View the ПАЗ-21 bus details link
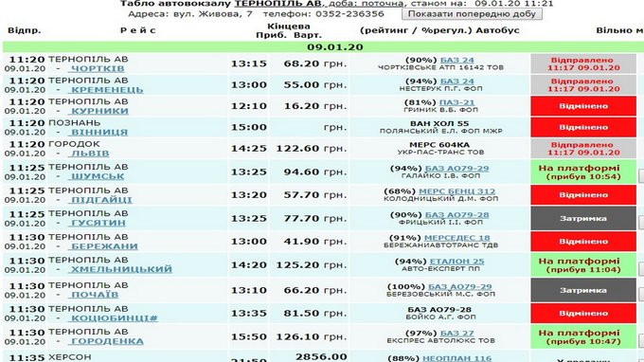This screenshot has width=644, height=362. [456, 102]
